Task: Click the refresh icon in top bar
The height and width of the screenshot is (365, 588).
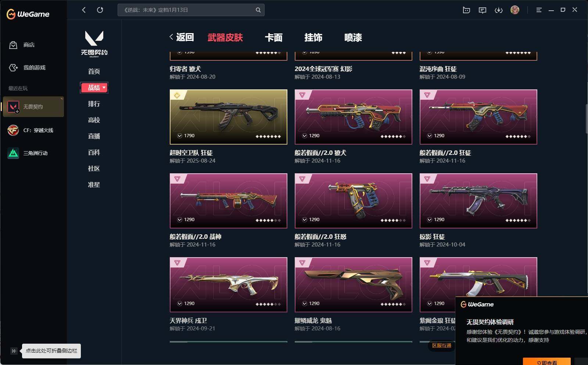Action: click(100, 10)
